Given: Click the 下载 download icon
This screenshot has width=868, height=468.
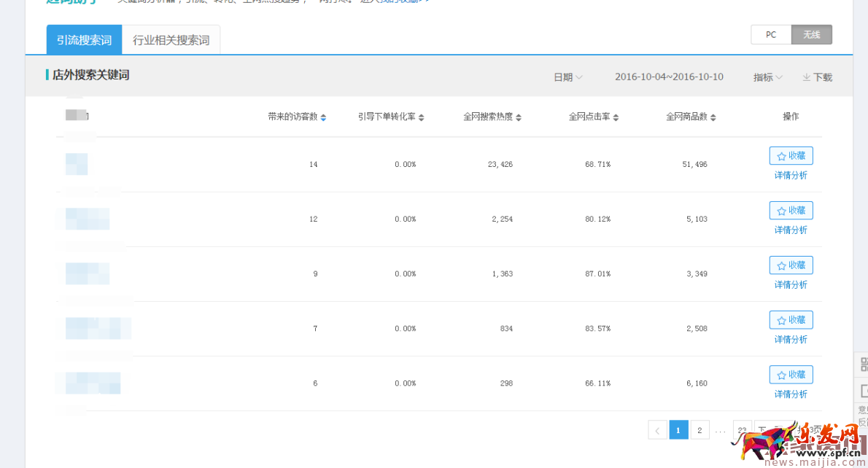Looking at the screenshot, I should pos(807,77).
